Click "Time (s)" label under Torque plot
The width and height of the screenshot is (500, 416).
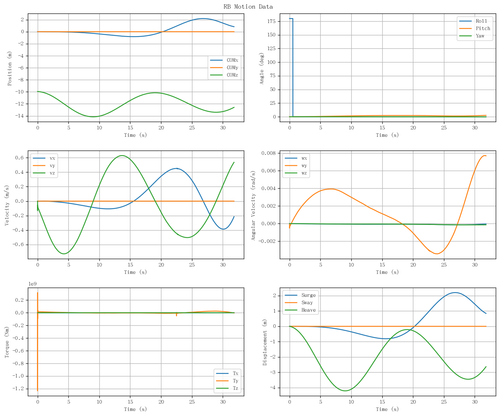click(x=136, y=409)
